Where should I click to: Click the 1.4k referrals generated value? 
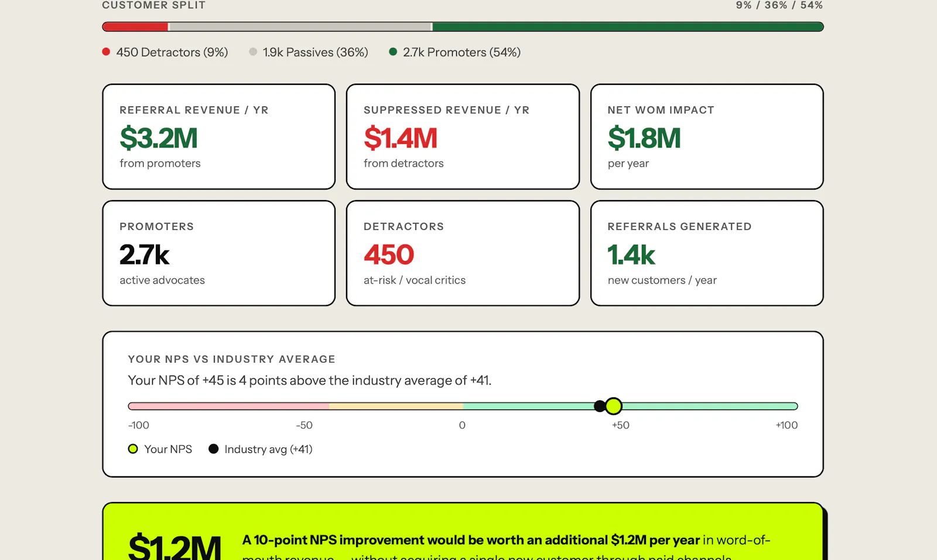click(x=631, y=255)
